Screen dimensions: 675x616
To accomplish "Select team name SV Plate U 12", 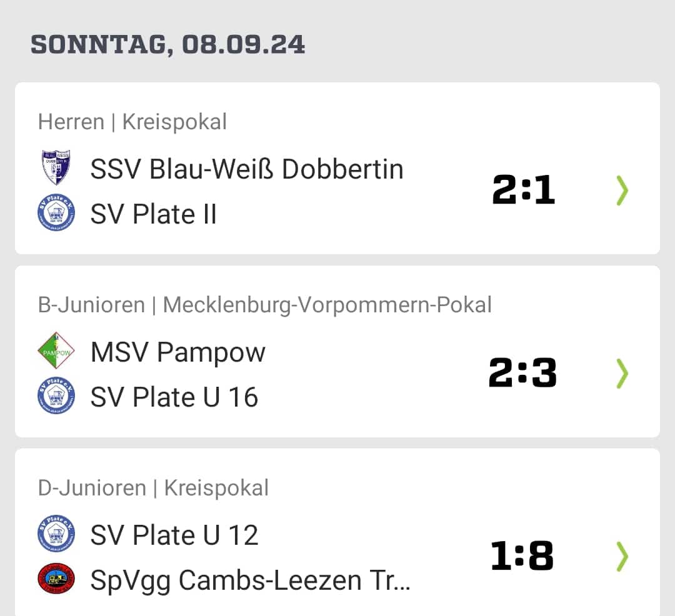I will [174, 535].
